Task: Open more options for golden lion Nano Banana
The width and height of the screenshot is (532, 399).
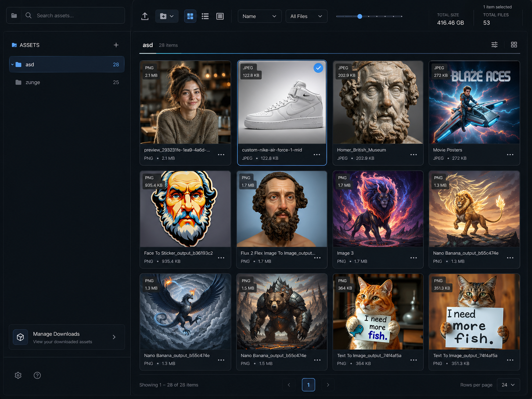Action: [510, 258]
